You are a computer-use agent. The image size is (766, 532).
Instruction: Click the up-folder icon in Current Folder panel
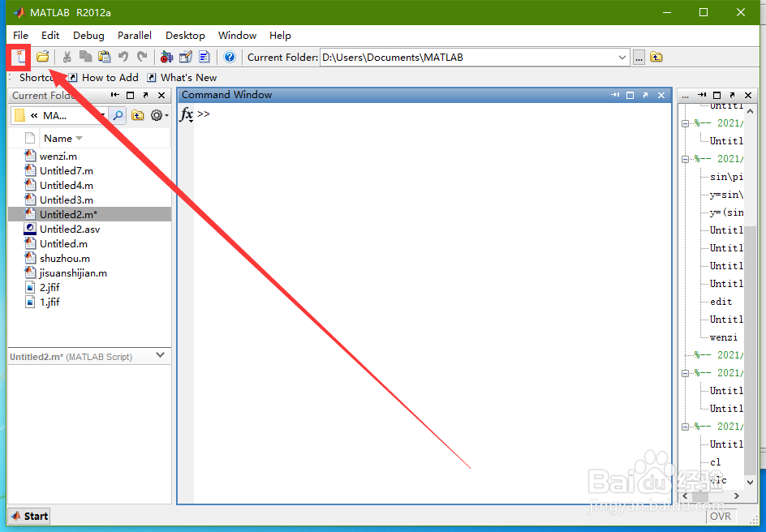pos(138,116)
